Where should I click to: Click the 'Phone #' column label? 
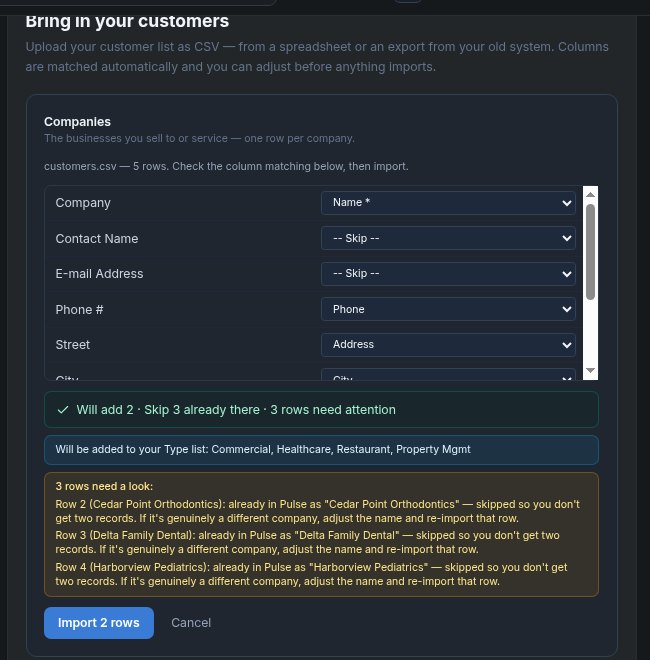click(79, 310)
